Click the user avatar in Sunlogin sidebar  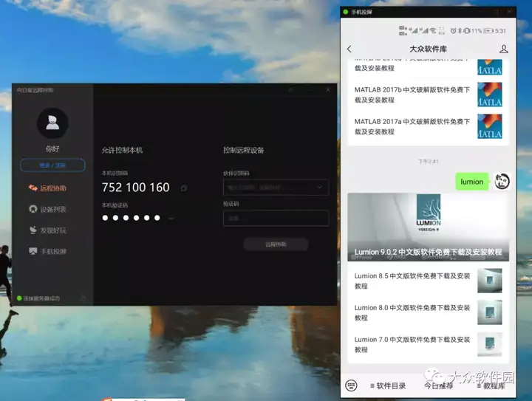point(52,123)
